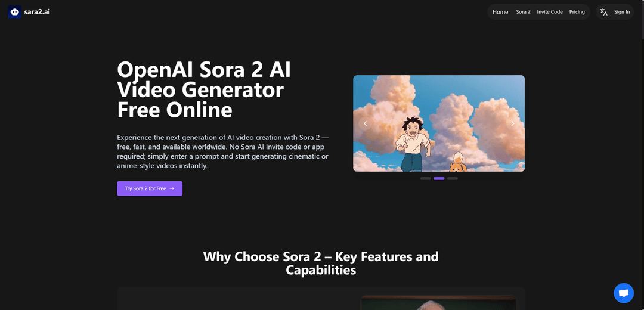Select the first carousel indicator dot

tap(426, 179)
